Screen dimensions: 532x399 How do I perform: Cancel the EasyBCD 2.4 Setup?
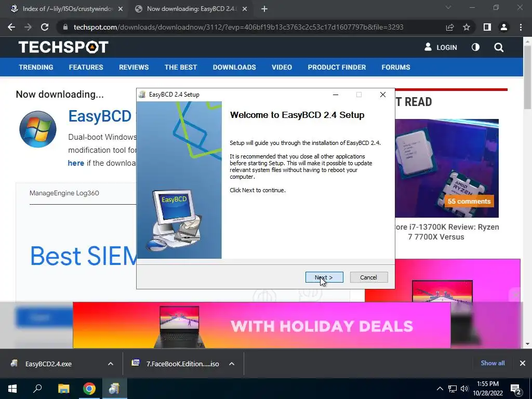[368, 277]
